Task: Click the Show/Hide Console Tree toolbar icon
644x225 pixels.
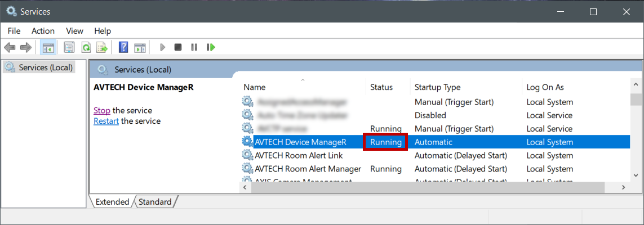Action: coord(48,47)
